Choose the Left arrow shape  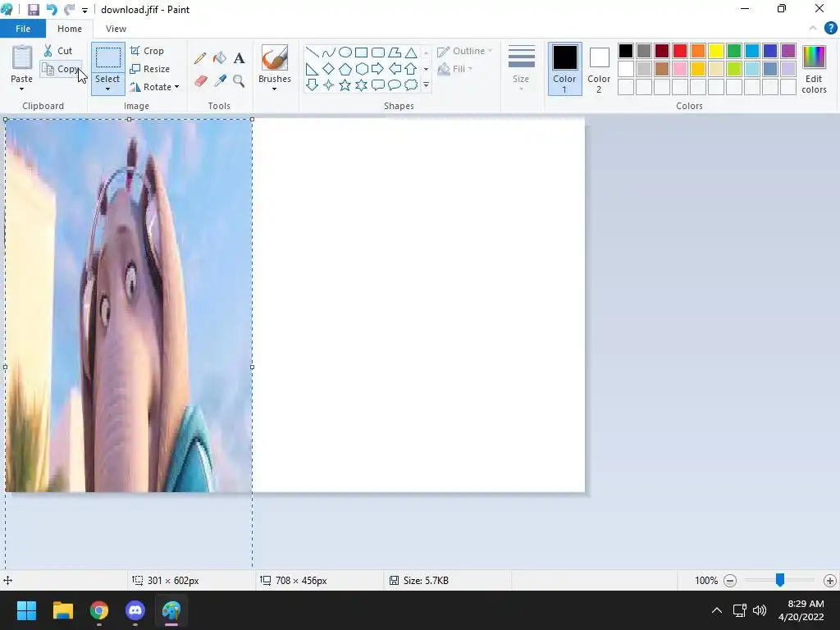[x=395, y=69]
